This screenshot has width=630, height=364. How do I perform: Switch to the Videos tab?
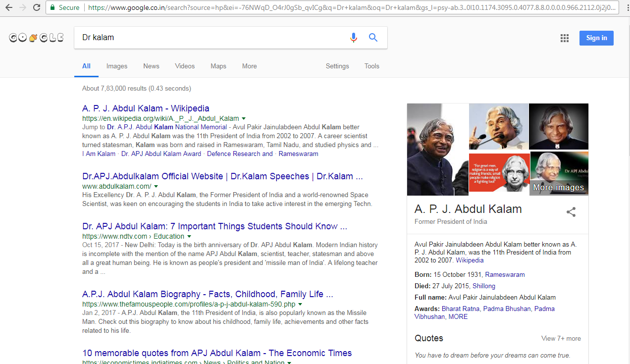(185, 66)
